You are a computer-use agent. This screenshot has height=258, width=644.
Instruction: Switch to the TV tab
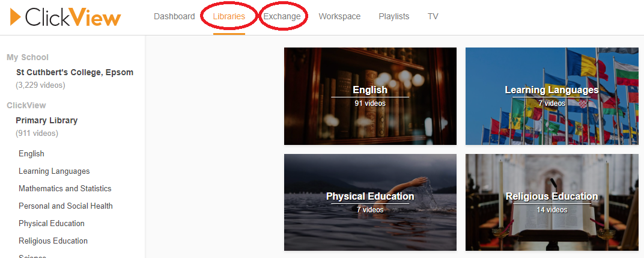(x=433, y=16)
